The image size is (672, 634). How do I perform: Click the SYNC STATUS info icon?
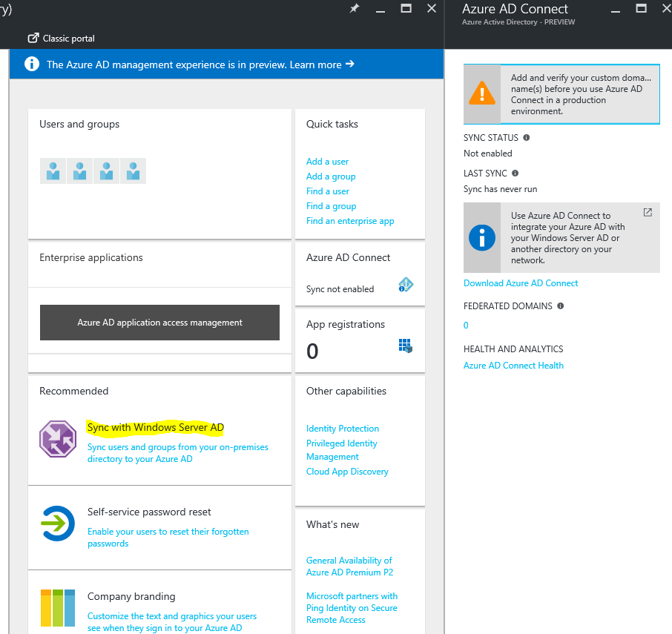(x=527, y=137)
